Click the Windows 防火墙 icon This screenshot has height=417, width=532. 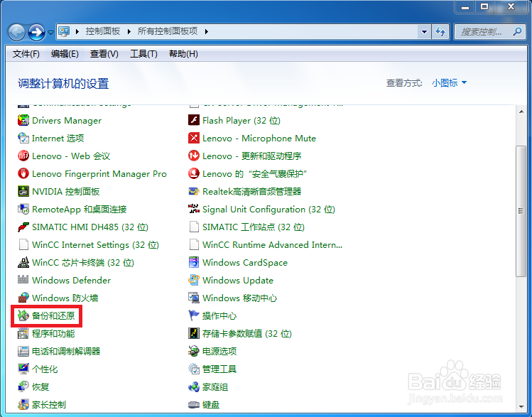(23, 298)
